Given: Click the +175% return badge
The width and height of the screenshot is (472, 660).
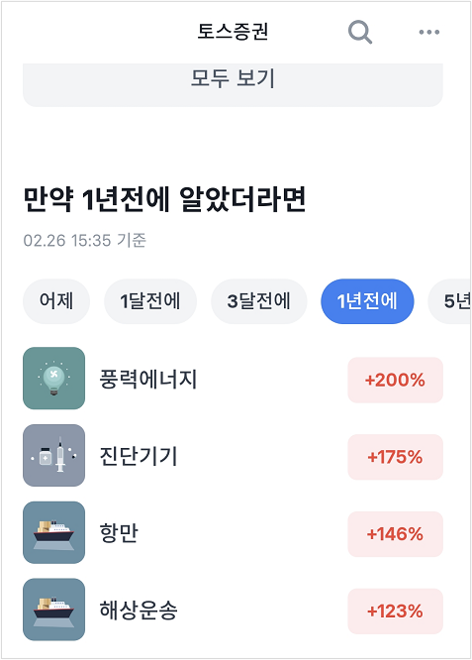Looking at the screenshot, I should [395, 457].
